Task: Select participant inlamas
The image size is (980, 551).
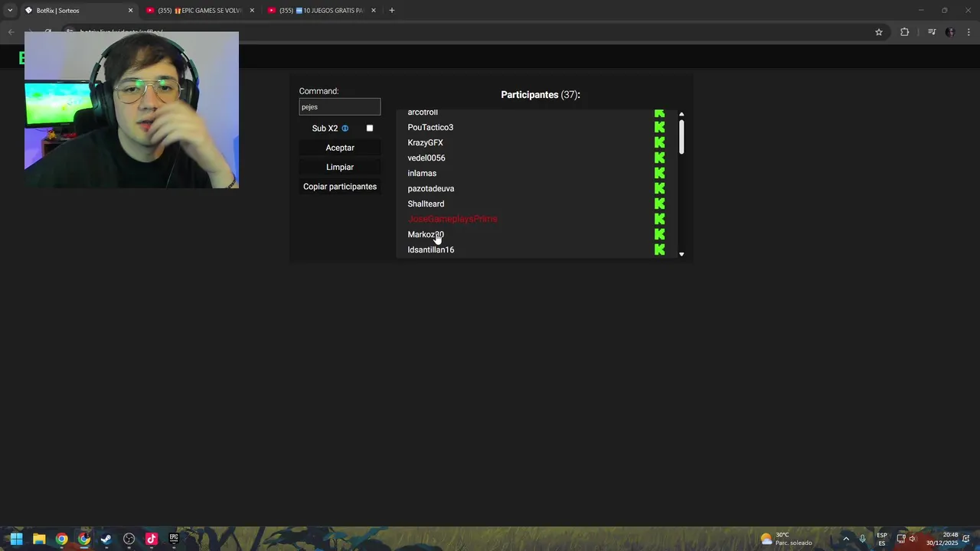Action: [422, 173]
